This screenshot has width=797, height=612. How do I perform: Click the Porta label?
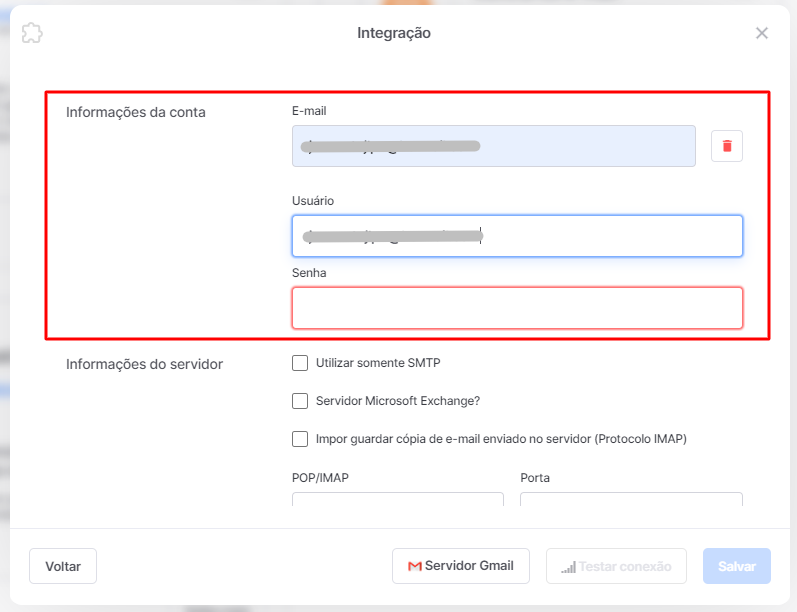pyautogui.click(x=535, y=478)
